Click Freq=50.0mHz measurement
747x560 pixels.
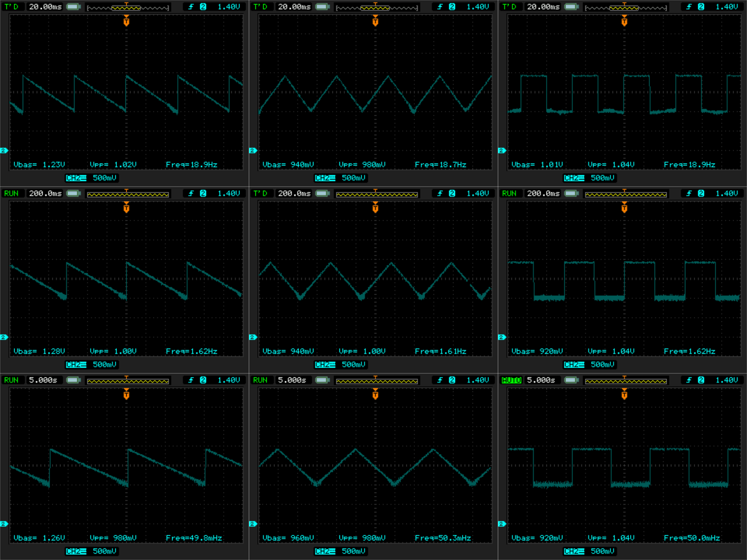(x=692, y=538)
